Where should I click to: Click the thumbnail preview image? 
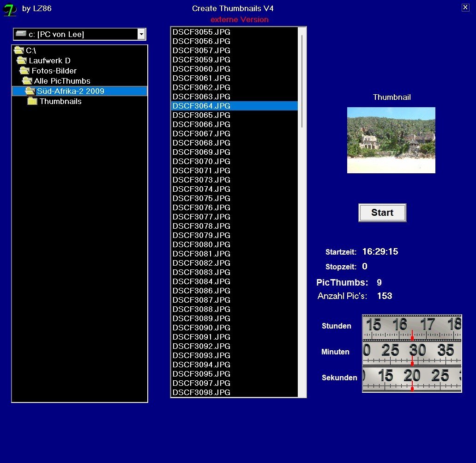click(391, 140)
